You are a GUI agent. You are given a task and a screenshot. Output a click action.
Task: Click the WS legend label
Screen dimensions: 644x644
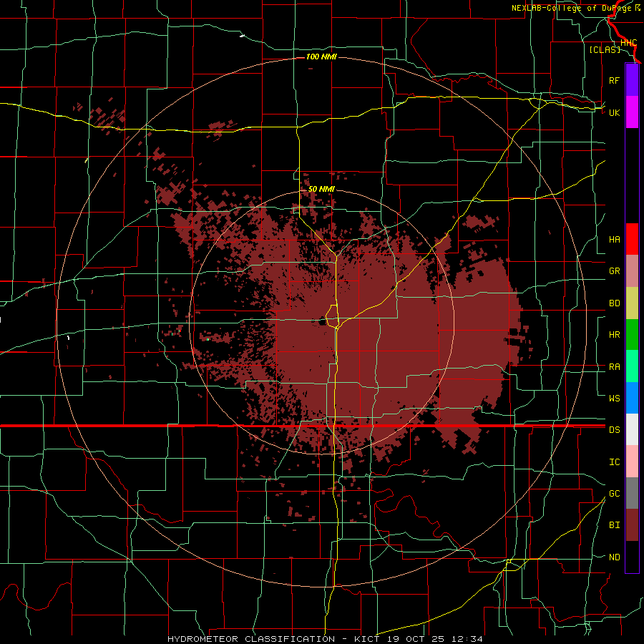(x=614, y=398)
